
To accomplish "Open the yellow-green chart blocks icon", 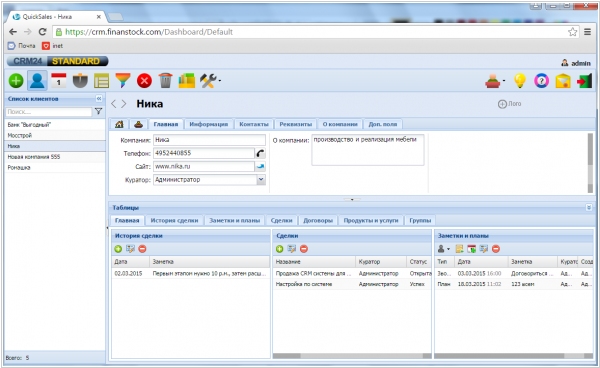I will (x=187, y=81).
